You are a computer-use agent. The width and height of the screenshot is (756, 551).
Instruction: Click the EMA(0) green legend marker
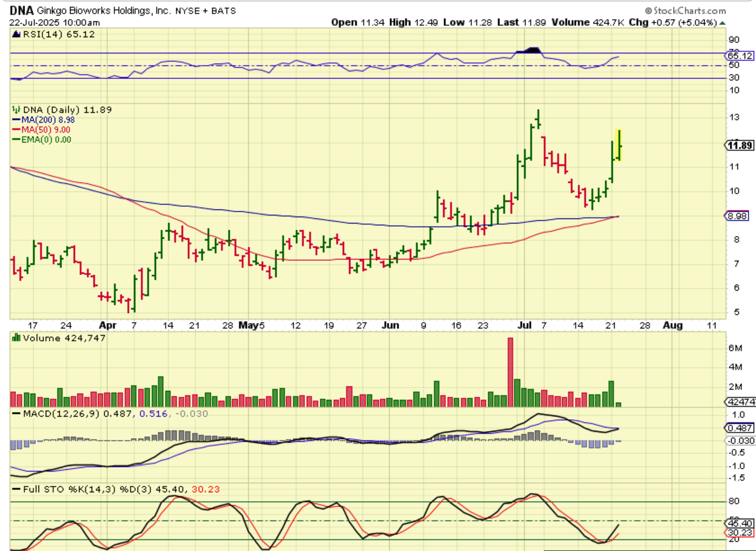[16, 139]
